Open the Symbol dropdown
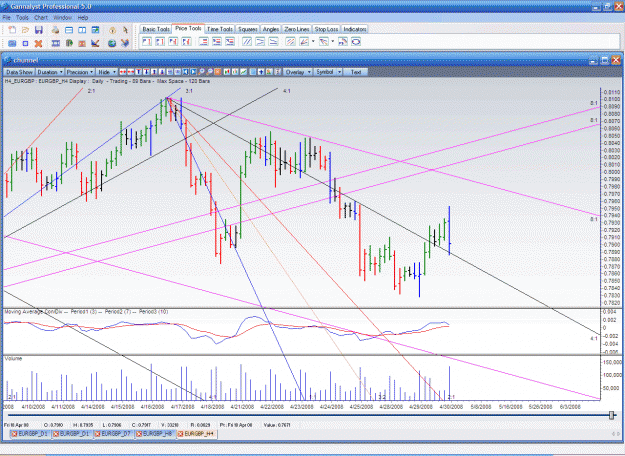The width and height of the screenshot is (625, 456). 328,72
